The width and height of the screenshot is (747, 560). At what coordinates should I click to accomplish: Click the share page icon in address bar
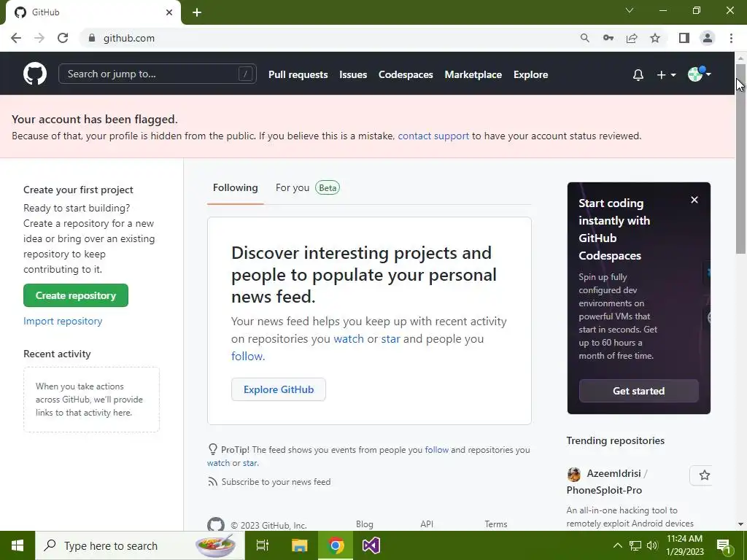click(x=632, y=38)
